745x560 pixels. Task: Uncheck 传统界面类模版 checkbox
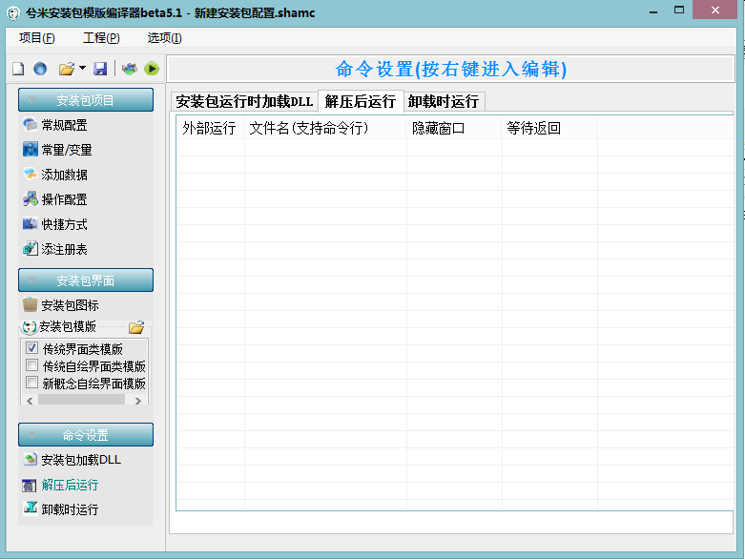point(32,349)
